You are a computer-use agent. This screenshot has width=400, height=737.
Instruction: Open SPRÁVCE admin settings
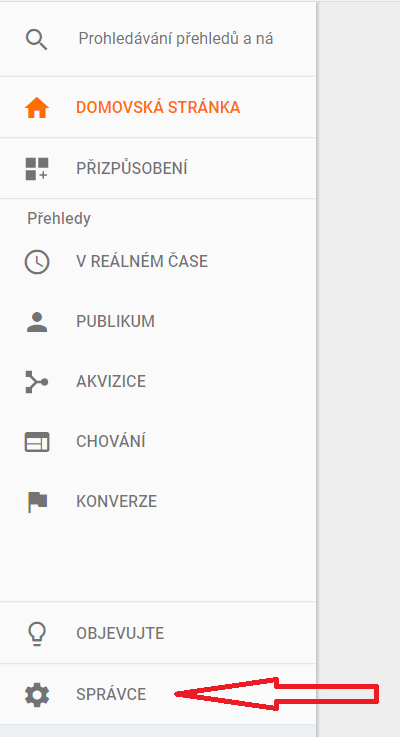[111, 695]
